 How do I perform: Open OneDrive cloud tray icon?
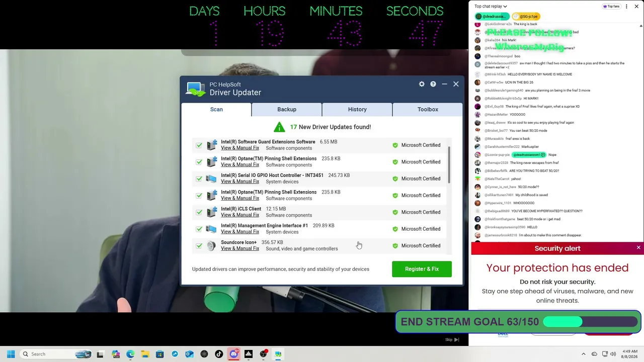click(594, 354)
